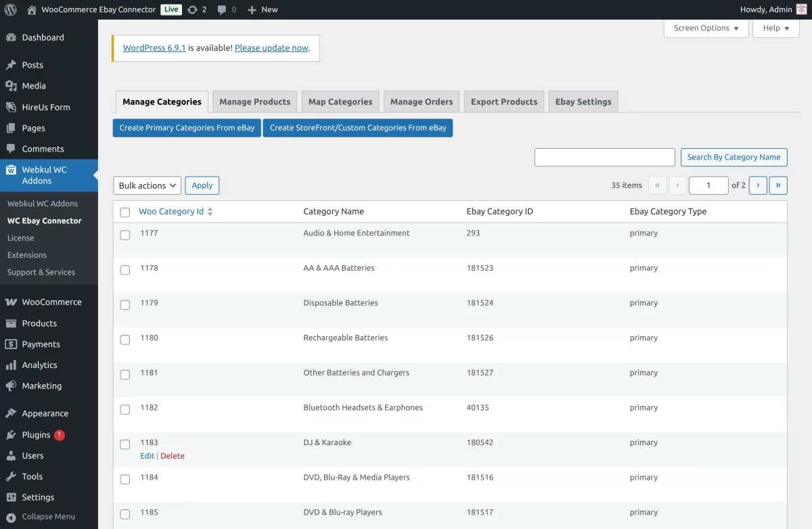Click the Analytics chart icon

click(x=11, y=365)
